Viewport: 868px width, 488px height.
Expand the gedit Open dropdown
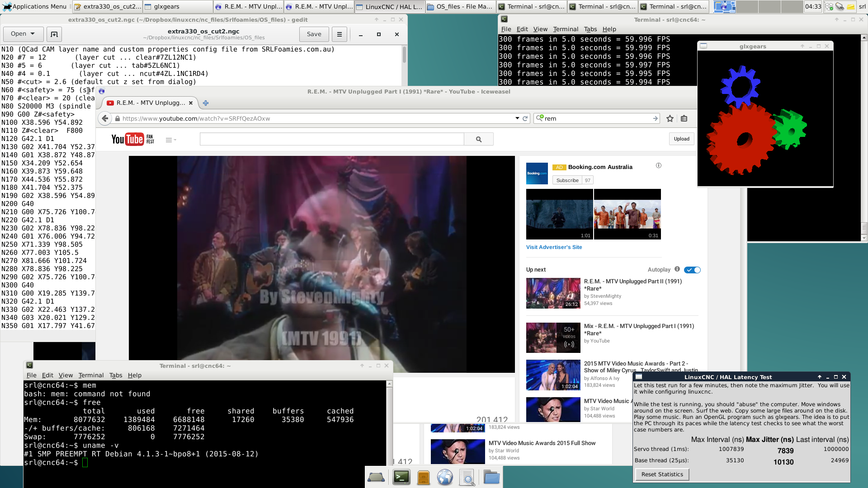pos(23,34)
